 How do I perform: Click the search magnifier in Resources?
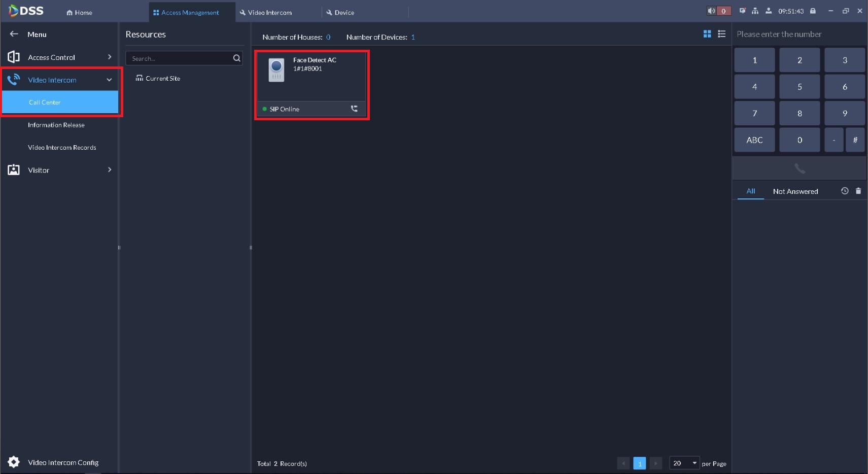(x=236, y=58)
